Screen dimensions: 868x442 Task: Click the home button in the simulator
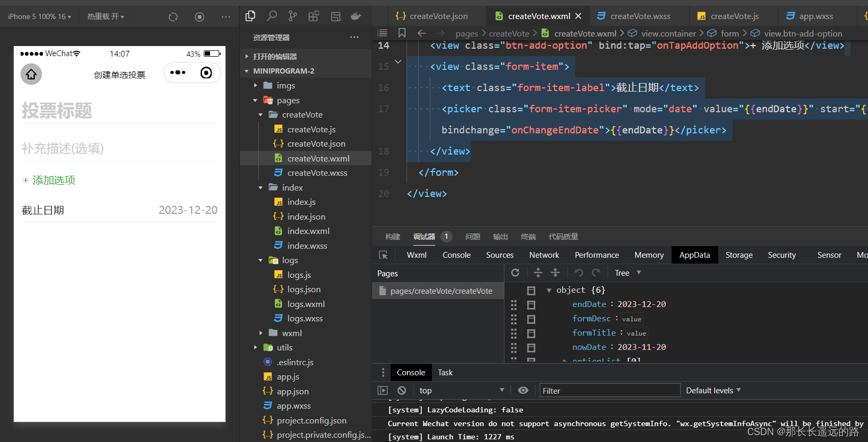coord(31,74)
